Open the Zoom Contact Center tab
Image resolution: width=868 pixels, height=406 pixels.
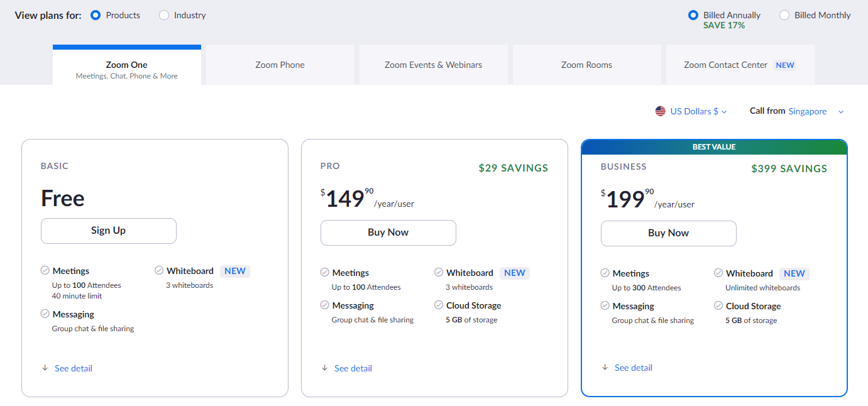click(x=740, y=65)
